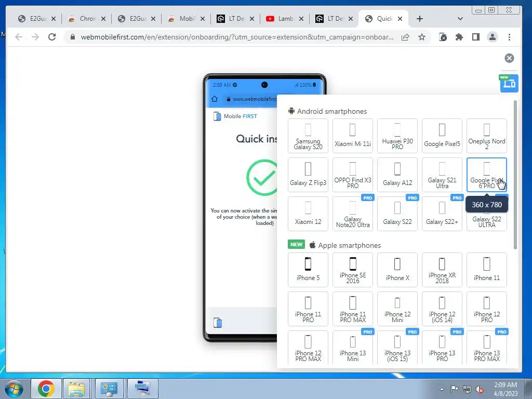Select the Galaxy S22+ device
This screenshot has width=532, height=399.
point(442,214)
